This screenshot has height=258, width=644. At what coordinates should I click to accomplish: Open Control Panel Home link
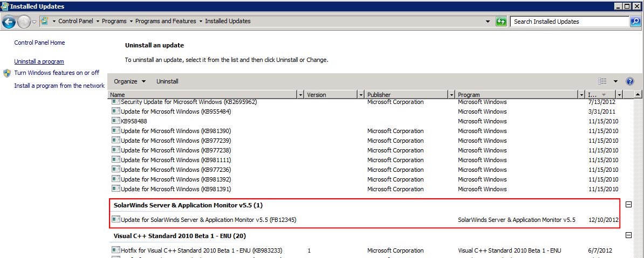39,43
